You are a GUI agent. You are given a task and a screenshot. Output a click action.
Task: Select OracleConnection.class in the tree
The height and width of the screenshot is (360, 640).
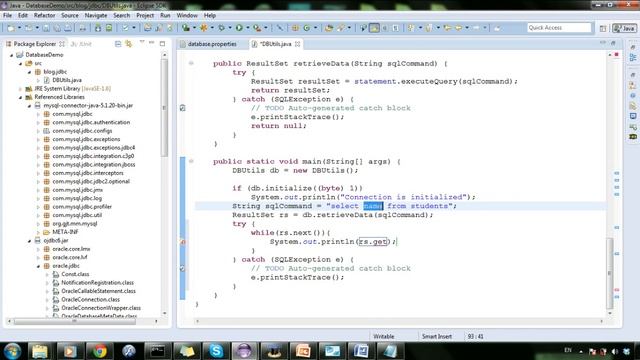91,300
